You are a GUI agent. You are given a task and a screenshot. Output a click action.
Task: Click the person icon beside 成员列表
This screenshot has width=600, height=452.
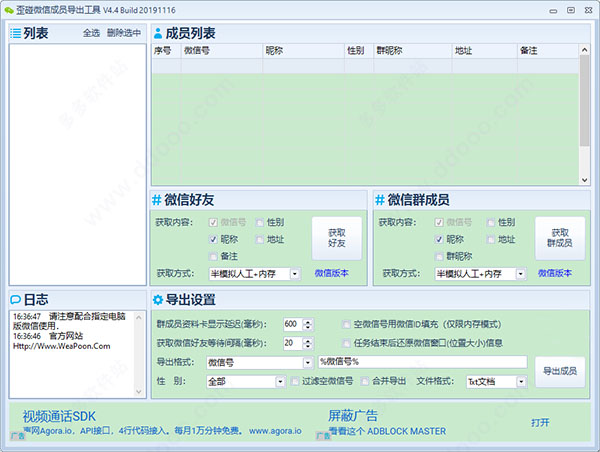click(x=158, y=34)
